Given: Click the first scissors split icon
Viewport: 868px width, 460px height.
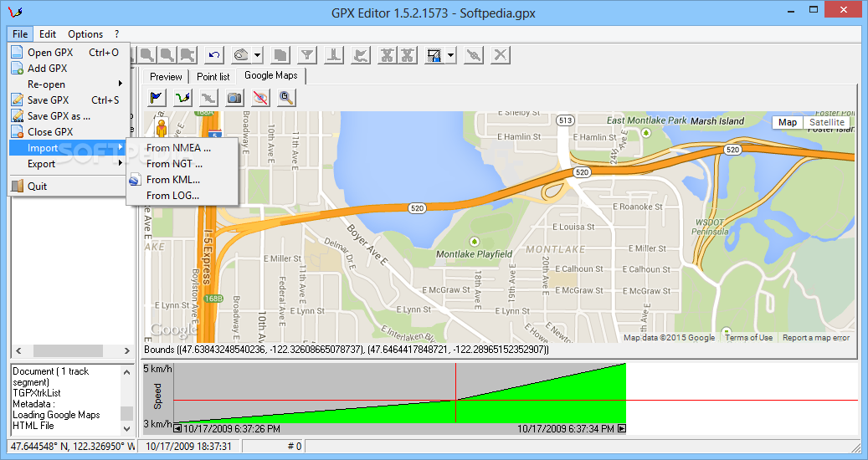Looking at the screenshot, I should coord(387,54).
